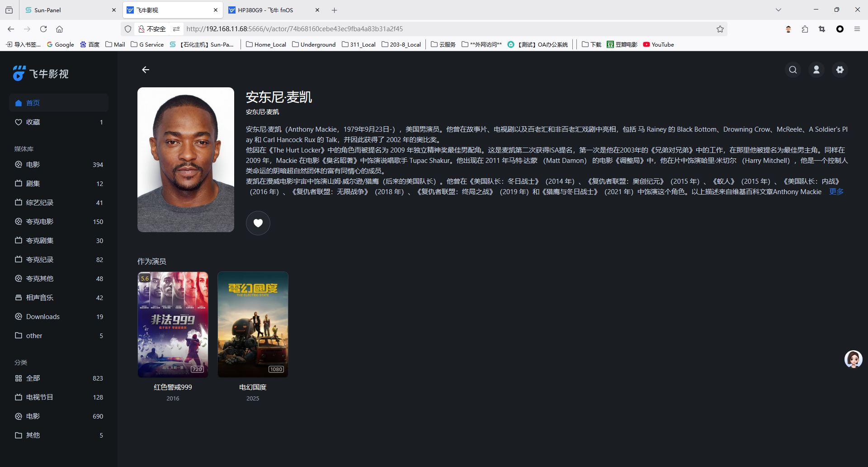Open the 综艺纪录 library

[59, 203]
